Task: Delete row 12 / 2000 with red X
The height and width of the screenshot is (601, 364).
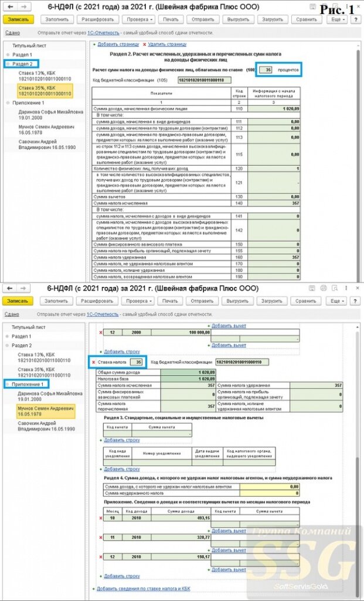Action: coord(101,332)
